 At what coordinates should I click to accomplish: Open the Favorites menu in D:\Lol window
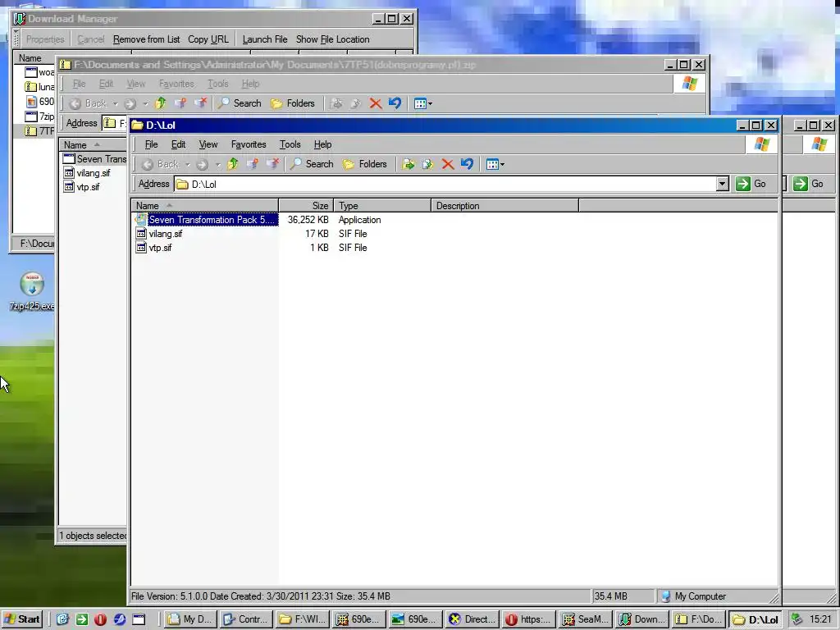[249, 144]
